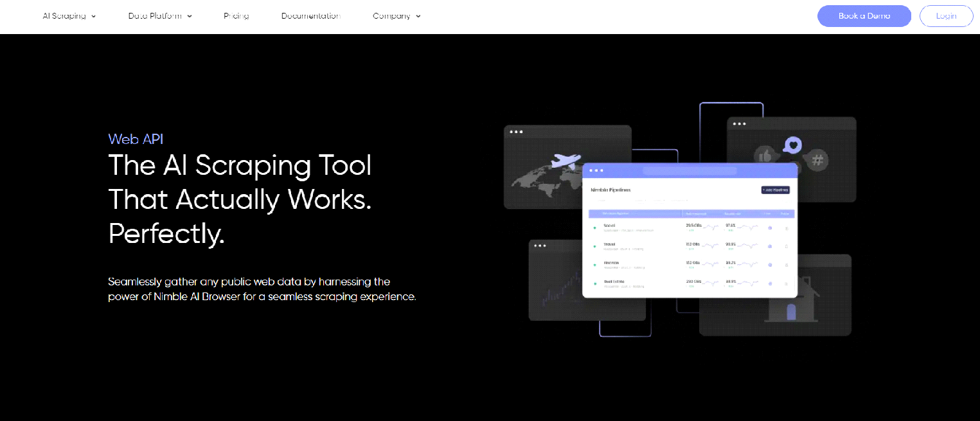
Task: Click the purple action icon in Finance row
Action: click(x=770, y=265)
